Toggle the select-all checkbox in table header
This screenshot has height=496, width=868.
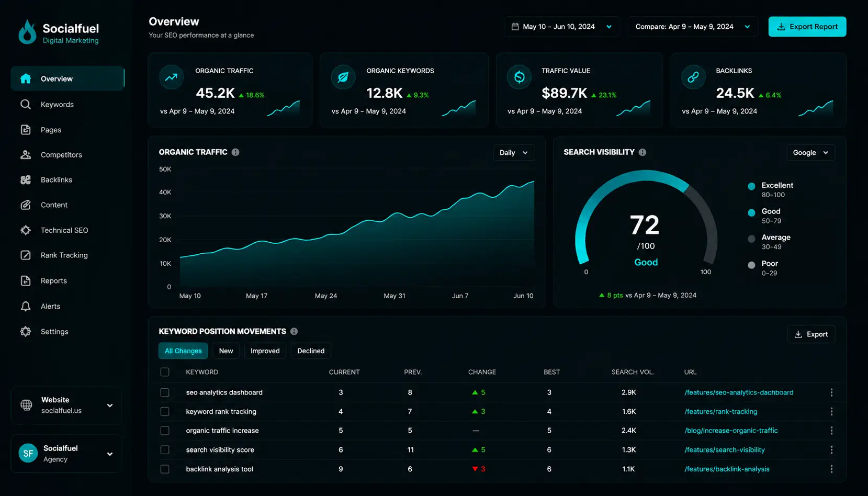tap(165, 372)
